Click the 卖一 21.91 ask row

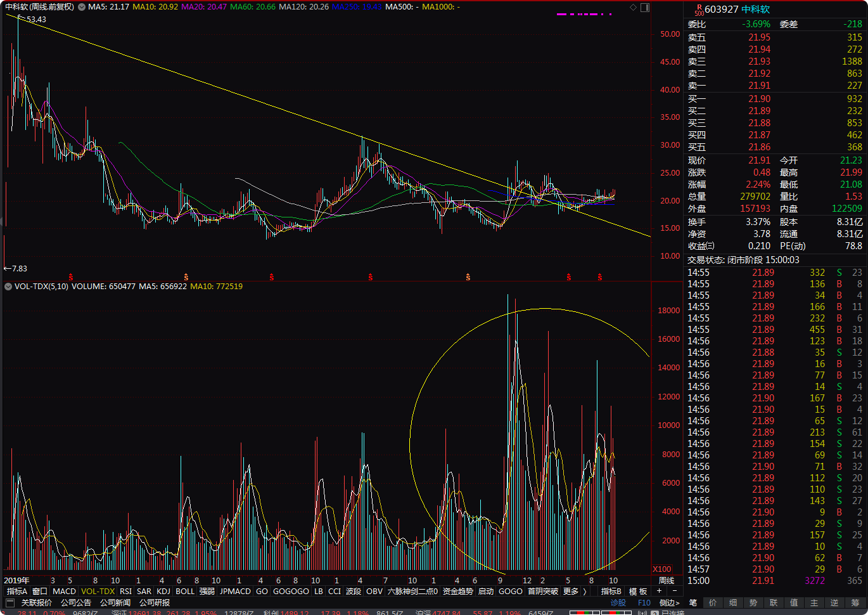pos(775,86)
